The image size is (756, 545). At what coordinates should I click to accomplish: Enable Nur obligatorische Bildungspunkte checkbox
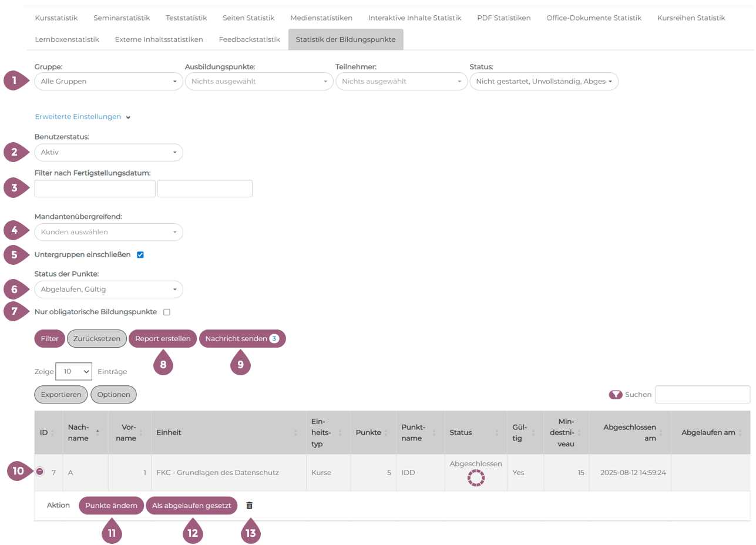click(167, 312)
